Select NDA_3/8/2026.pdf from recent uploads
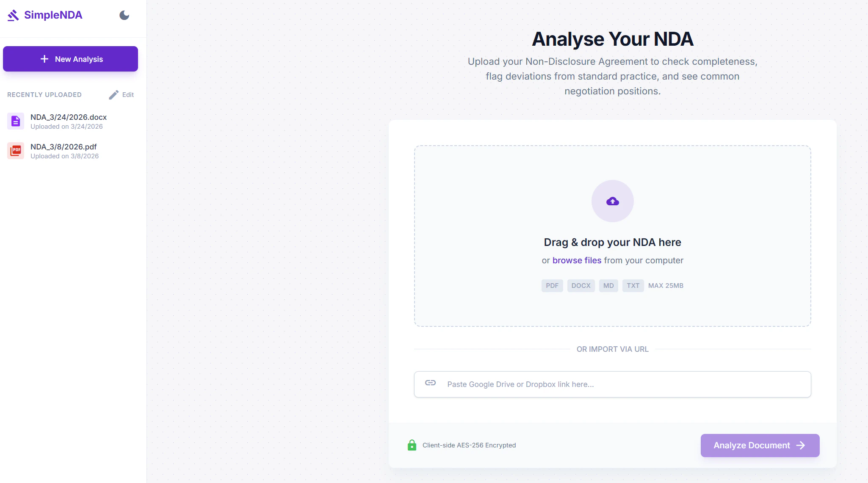The width and height of the screenshot is (868, 483). pos(64,147)
